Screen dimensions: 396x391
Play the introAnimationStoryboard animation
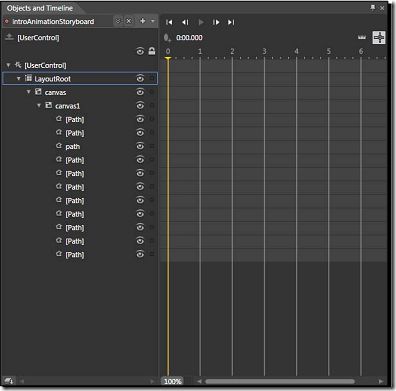tap(201, 22)
